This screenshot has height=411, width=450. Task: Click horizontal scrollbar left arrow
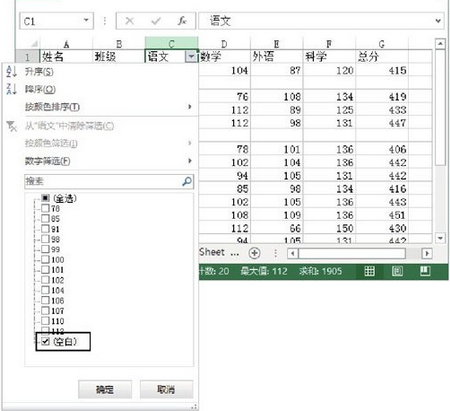293,253
